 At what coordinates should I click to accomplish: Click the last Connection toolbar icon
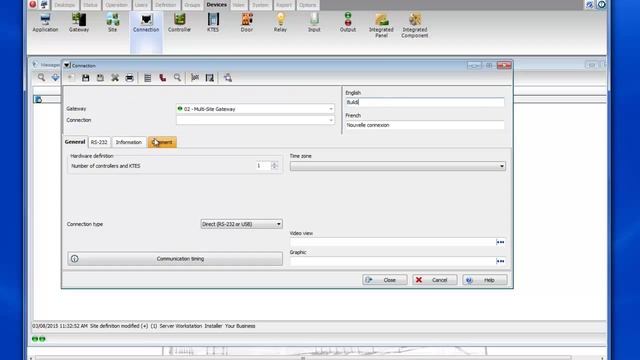[228, 78]
